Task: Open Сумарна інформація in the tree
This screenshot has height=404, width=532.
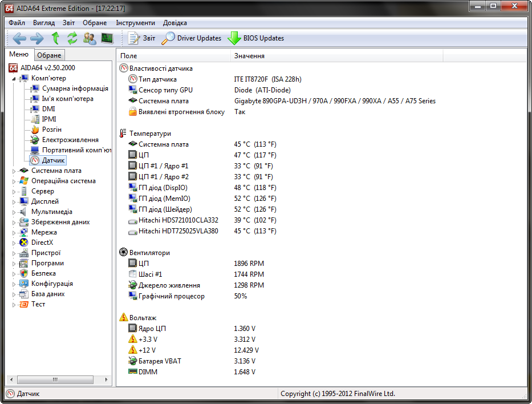Action: pos(75,88)
